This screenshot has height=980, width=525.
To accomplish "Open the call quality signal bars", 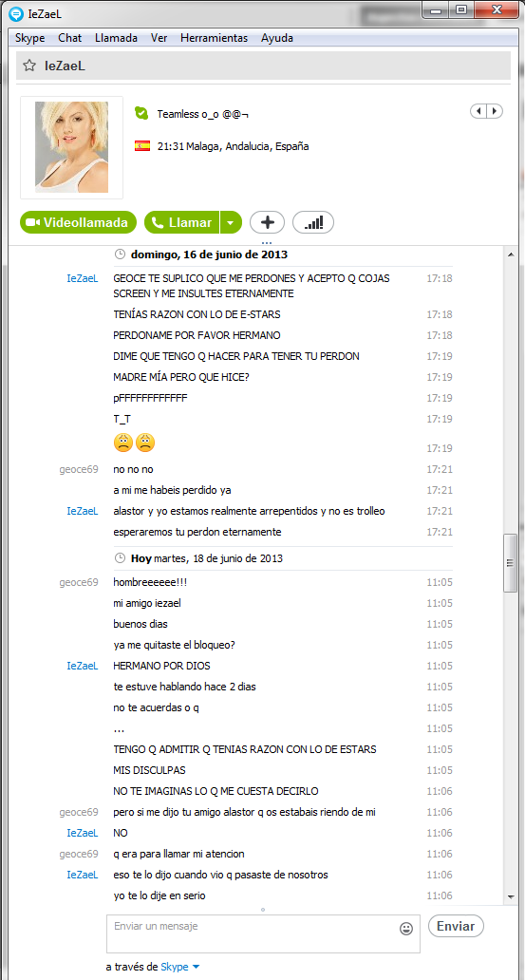I will (313, 222).
